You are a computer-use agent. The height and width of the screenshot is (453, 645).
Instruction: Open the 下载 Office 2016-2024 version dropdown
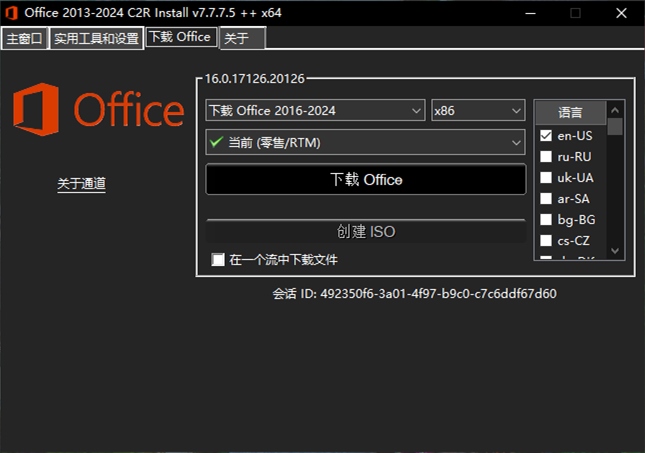click(x=315, y=110)
